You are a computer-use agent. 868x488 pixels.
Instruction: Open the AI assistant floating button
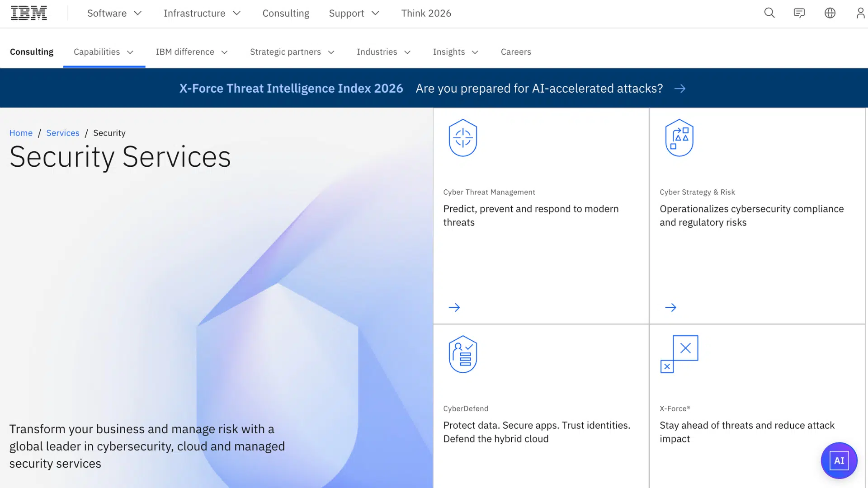pyautogui.click(x=839, y=460)
